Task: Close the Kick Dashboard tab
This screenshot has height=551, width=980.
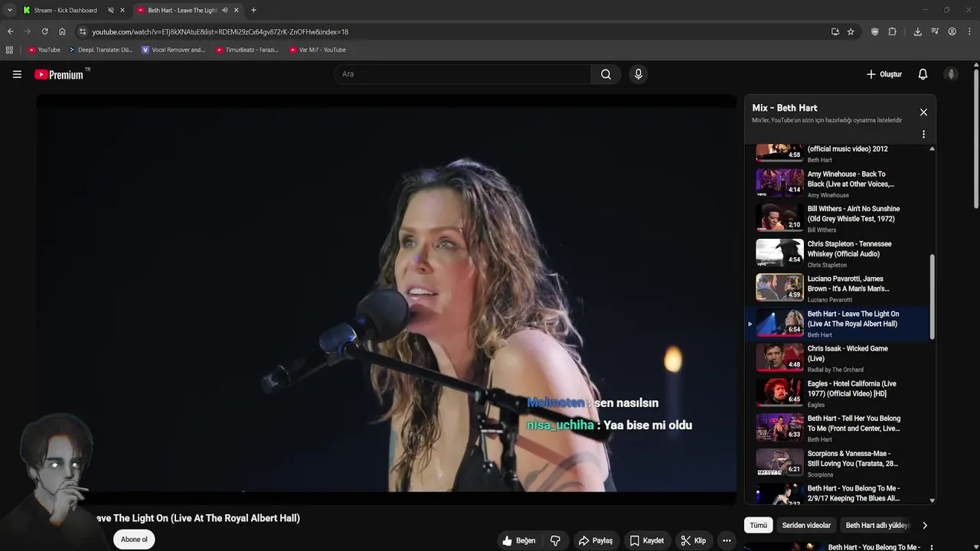Action: point(122,10)
